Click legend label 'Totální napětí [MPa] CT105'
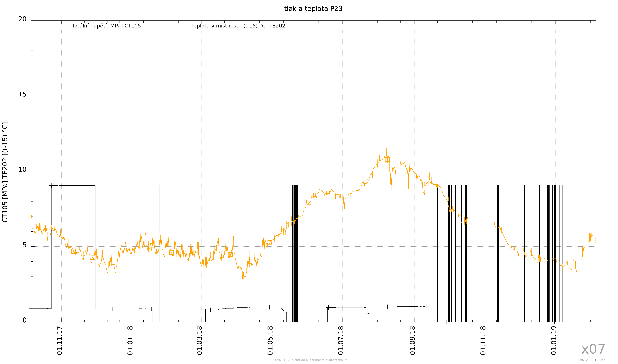The width and height of the screenshot is (618, 364). pyautogui.click(x=106, y=26)
